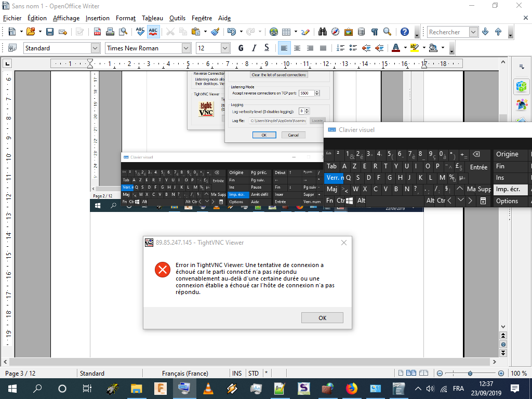This screenshot has width=532, height=399.
Task: Send document as e-mail icon
Action: click(x=63, y=32)
